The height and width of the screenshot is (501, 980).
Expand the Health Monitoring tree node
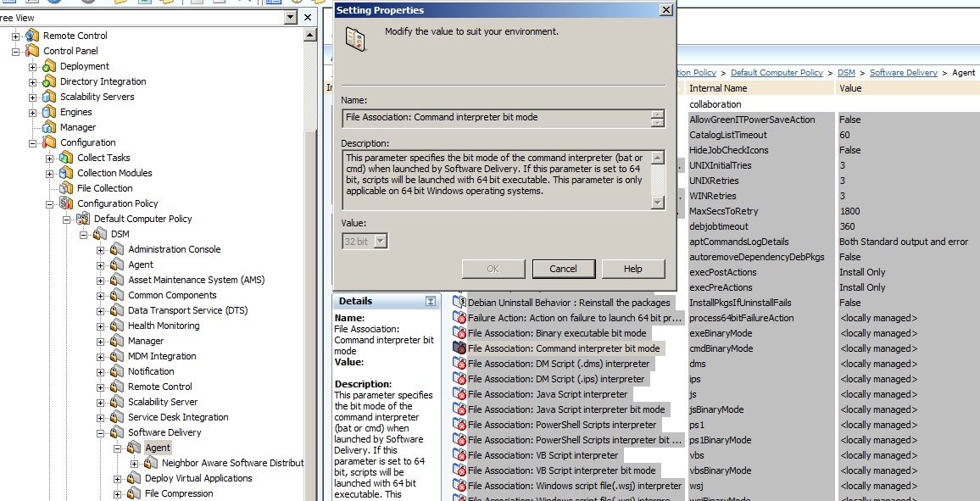tap(101, 326)
